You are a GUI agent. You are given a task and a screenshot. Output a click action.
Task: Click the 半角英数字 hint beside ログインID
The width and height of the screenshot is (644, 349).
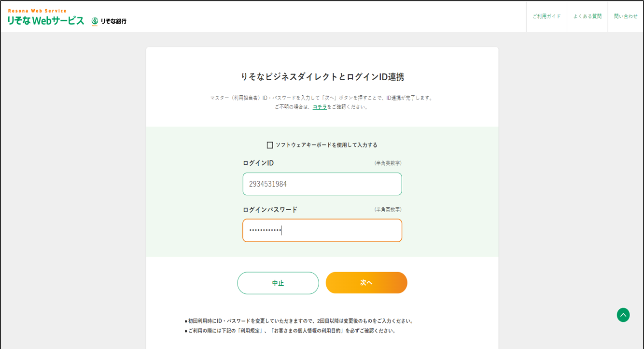388,163
